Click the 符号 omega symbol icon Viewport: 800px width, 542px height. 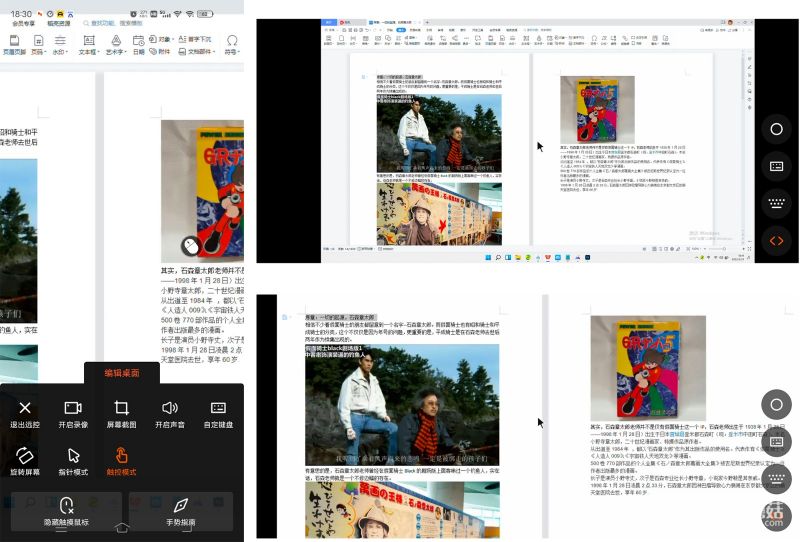point(232,40)
